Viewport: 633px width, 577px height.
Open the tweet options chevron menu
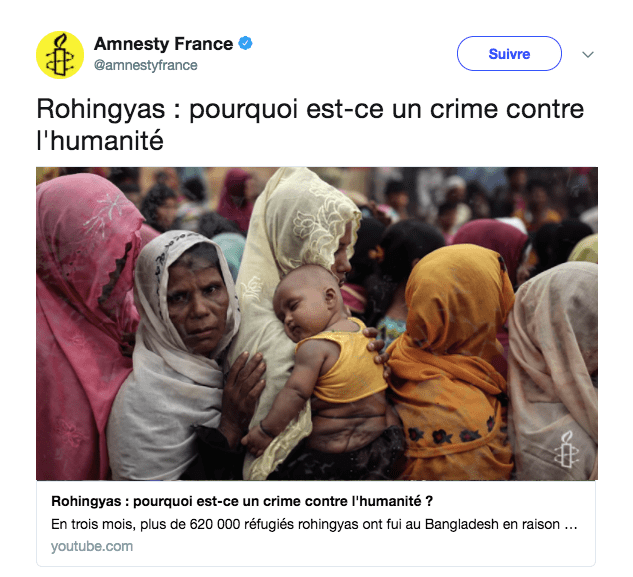click(x=588, y=54)
